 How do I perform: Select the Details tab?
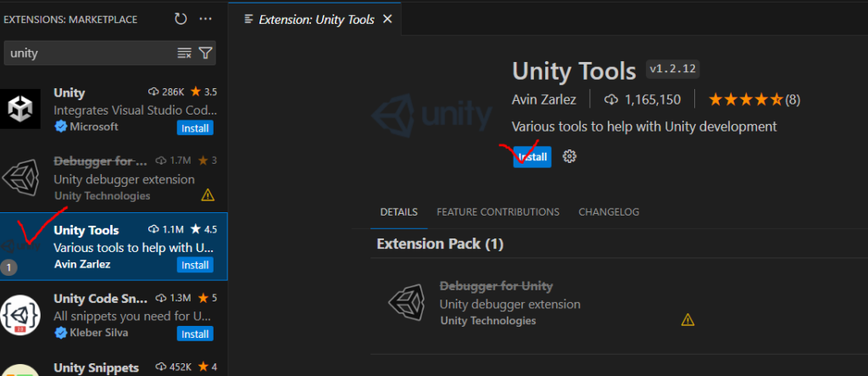coord(398,211)
